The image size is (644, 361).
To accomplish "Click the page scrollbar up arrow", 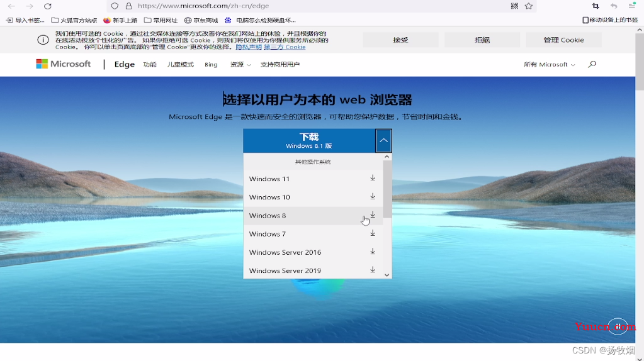I will pyautogui.click(x=640, y=30).
